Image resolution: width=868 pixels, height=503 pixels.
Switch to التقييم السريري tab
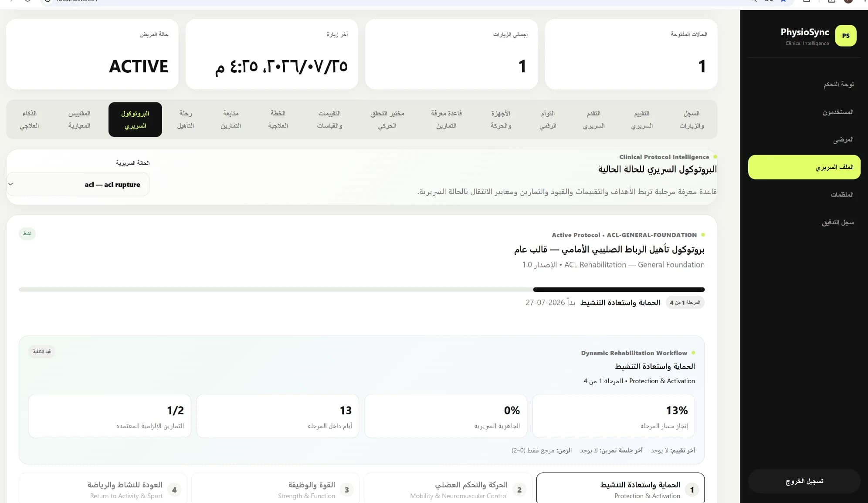pyautogui.click(x=642, y=120)
